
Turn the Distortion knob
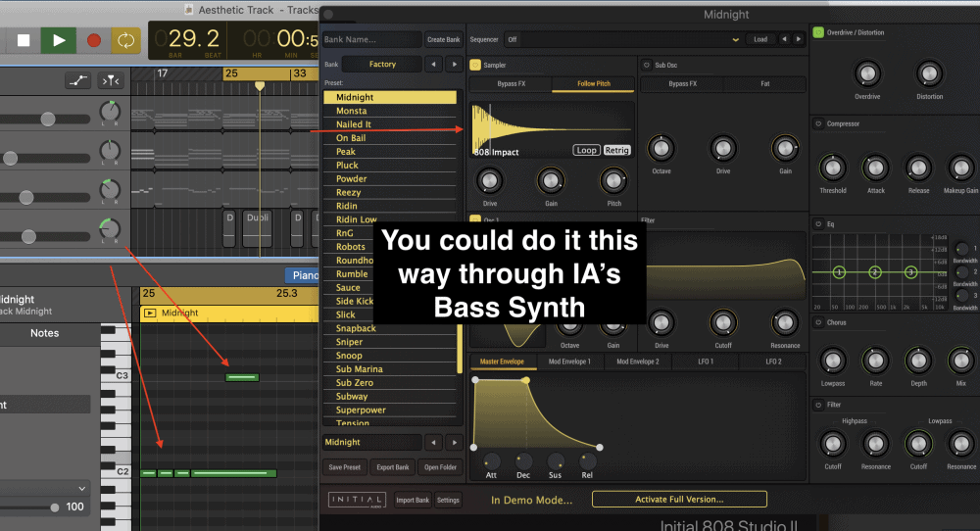point(929,73)
